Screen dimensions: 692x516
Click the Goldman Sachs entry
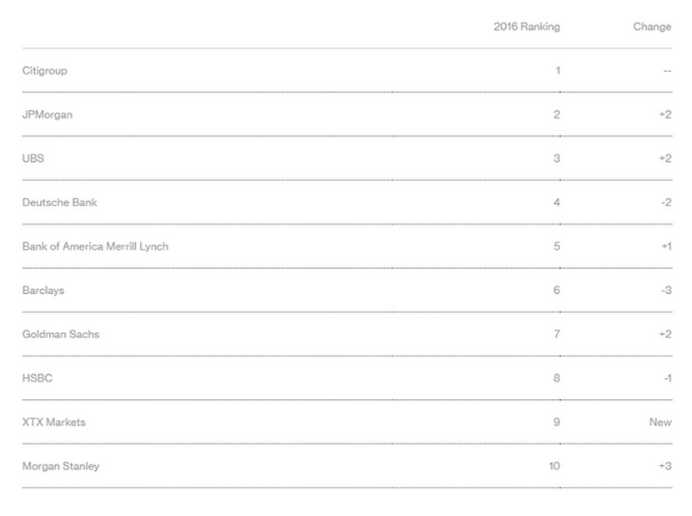(x=60, y=334)
